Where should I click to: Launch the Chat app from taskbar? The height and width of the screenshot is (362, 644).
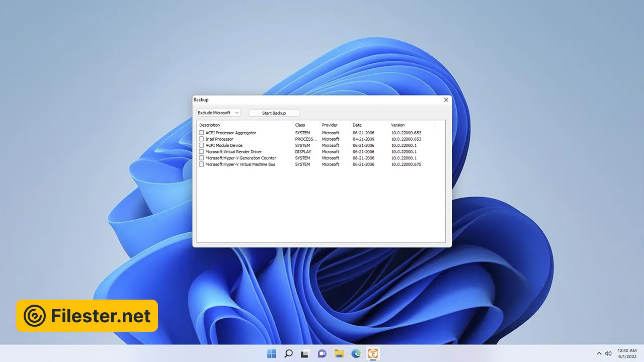point(322,353)
